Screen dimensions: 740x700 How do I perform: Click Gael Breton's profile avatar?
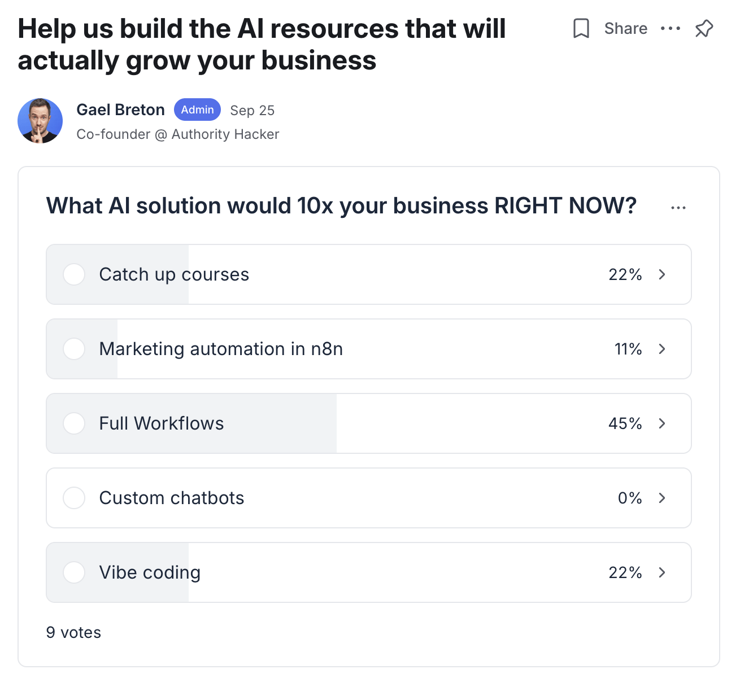pos(40,121)
